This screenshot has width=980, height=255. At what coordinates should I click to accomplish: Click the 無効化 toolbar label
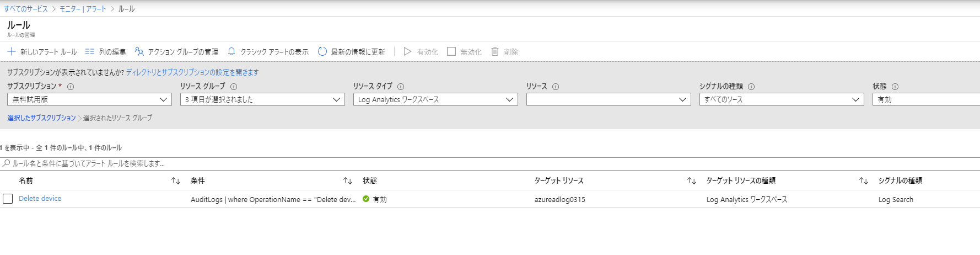pos(471,52)
